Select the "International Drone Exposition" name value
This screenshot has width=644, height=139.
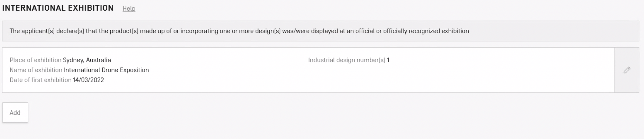click(x=106, y=70)
